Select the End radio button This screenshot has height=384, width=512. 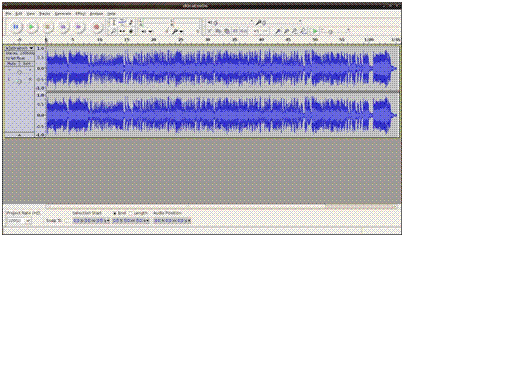pyautogui.click(x=115, y=213)
